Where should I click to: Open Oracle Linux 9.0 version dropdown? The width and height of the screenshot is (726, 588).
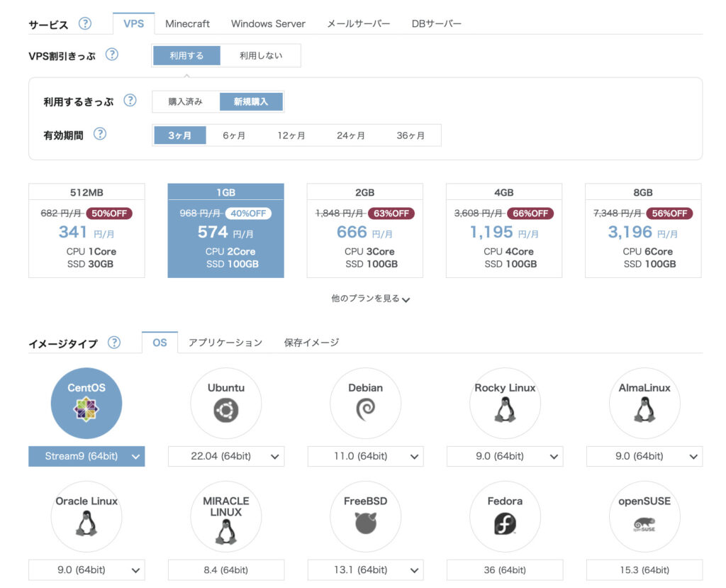tap(86, 570)
